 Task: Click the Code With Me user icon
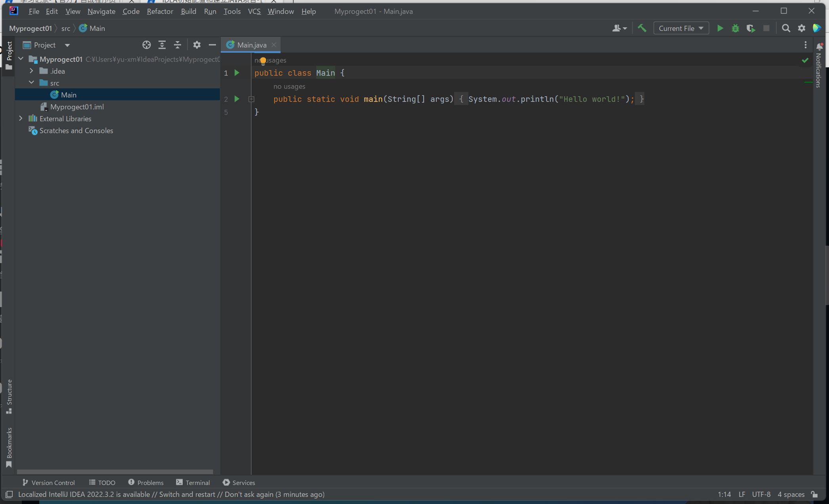(x=619, y=28)
